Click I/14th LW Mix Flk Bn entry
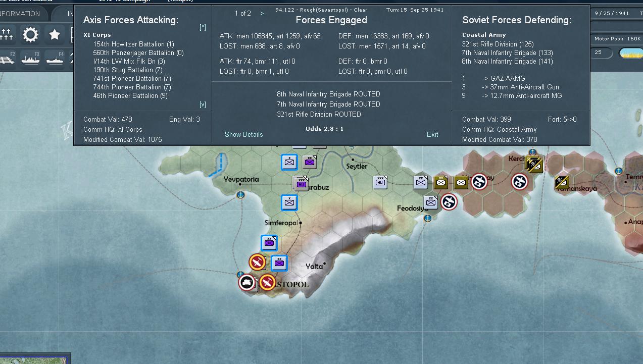 coord(129,62)
